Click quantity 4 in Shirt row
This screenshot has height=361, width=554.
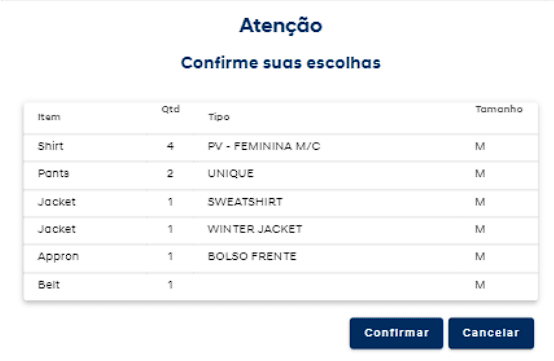coord(170,146)
